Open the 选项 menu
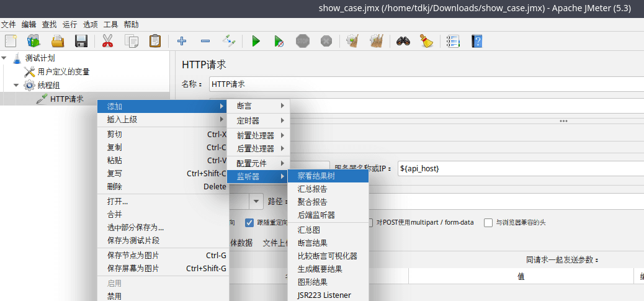 91,25
